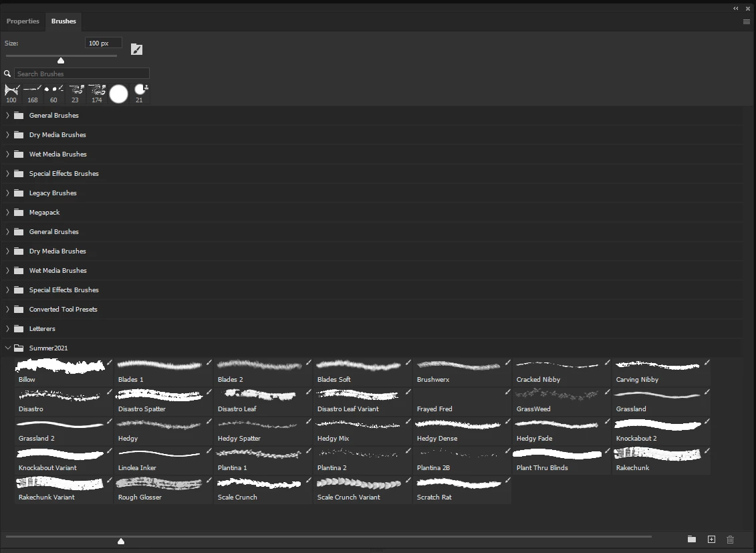Screen dimensions: 756x553
Task: Collapse the Summer2021 brush group
Action: [x=7, y=348]
